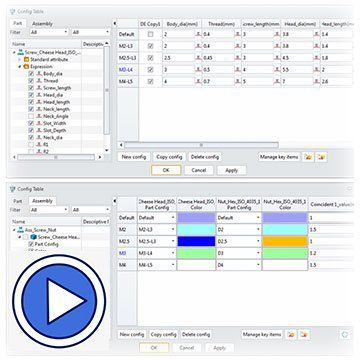Switch to the Assembly tab in upper dialog
The image size is (360, 360).
click(x=42, y=24)
